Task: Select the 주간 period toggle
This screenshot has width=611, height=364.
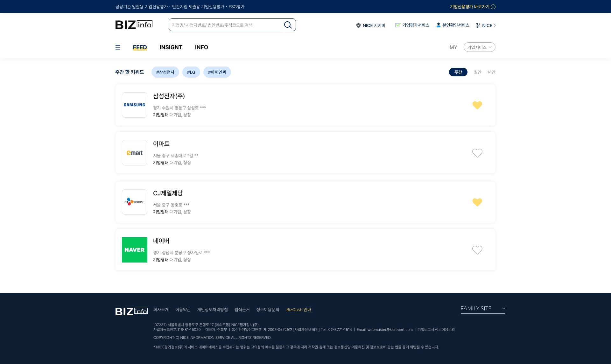Action: point(458,72)
